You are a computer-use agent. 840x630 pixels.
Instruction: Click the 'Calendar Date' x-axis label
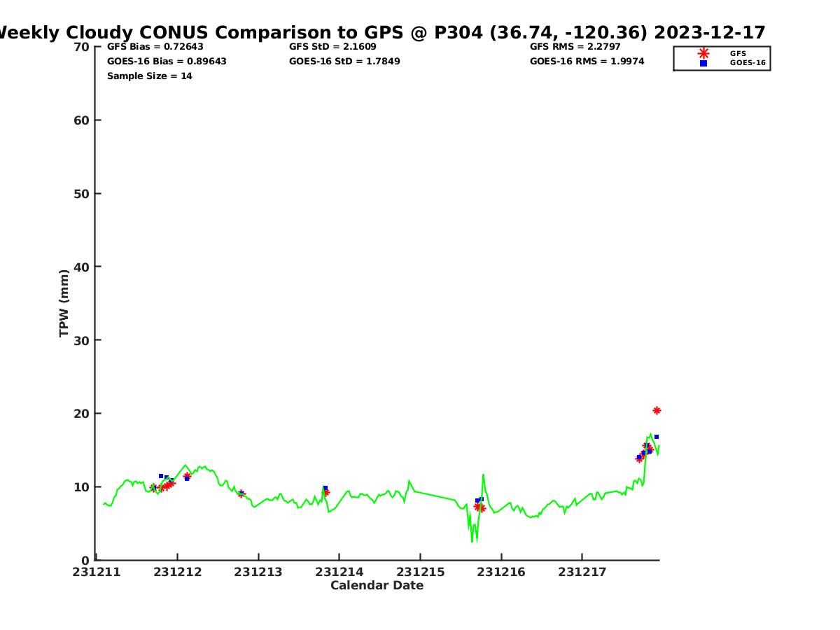[377, 585]
